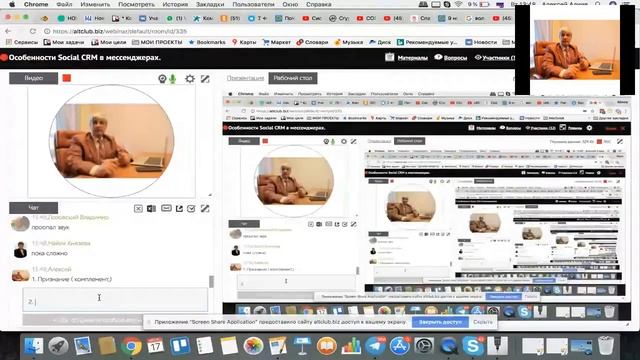The image size is (640, 360).
Task: Focus the chat message input field
Action: click(x=115, y=300)
